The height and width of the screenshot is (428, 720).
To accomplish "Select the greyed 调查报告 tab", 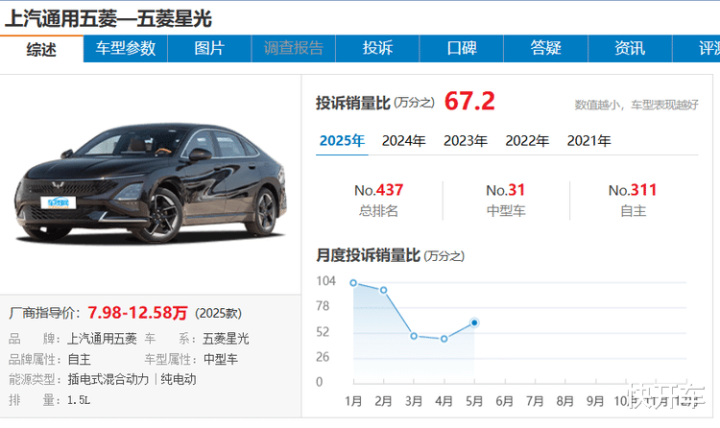I will [x=293, y=48].
